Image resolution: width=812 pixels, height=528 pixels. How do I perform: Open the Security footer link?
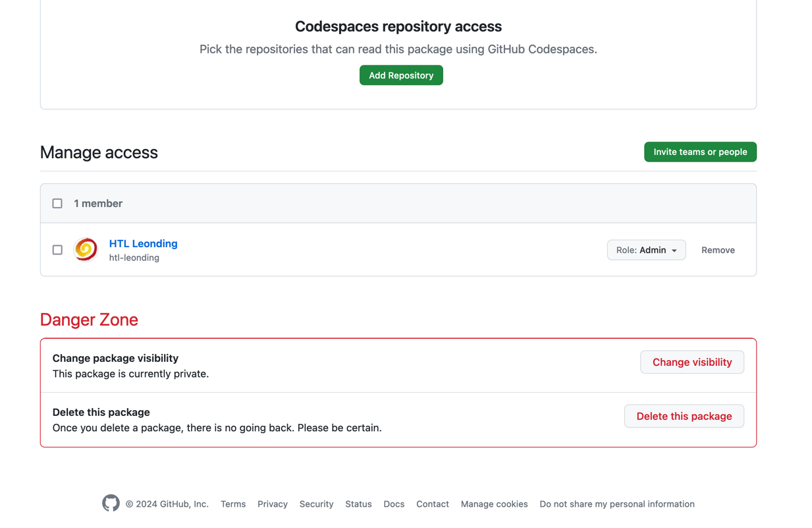[x=316, y=504]
